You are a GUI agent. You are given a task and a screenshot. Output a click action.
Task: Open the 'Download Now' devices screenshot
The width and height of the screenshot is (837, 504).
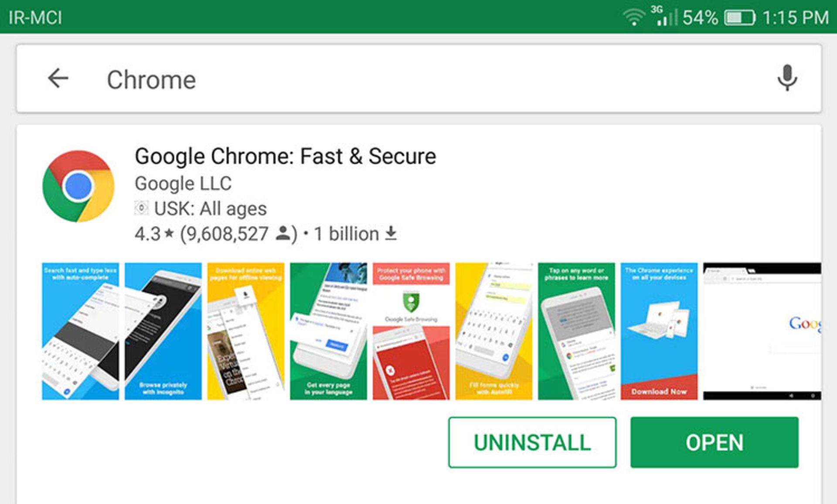659,330
